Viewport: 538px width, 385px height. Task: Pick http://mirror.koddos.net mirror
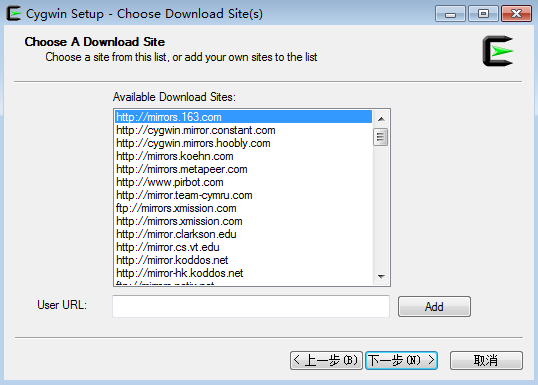pyautogui.click(x=244, y=260)
